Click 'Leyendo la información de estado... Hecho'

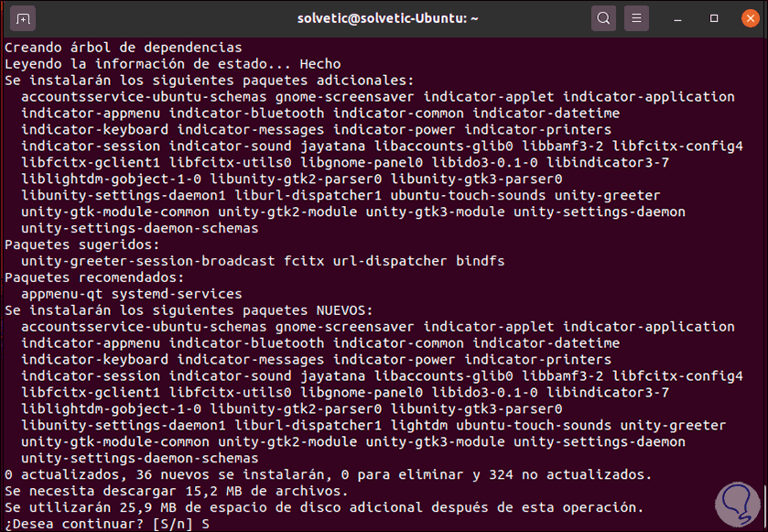pyautogui.click(x=173, y=64)
